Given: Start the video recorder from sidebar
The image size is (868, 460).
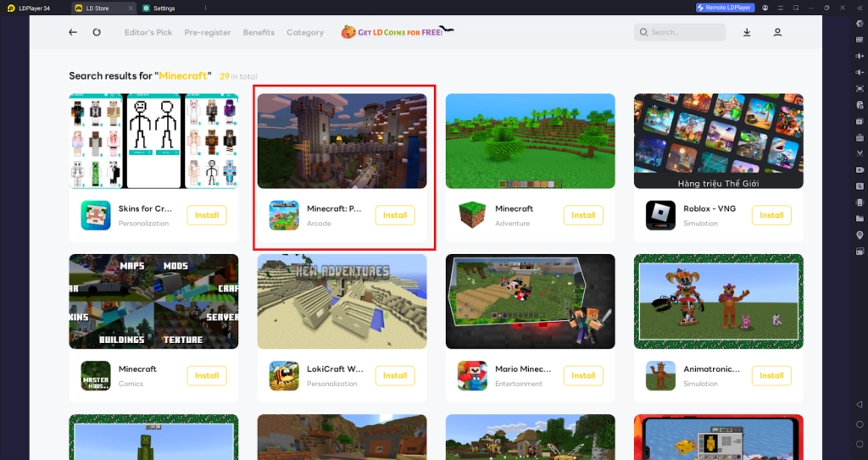Looking at the screenshot, I should coord(860,170).
